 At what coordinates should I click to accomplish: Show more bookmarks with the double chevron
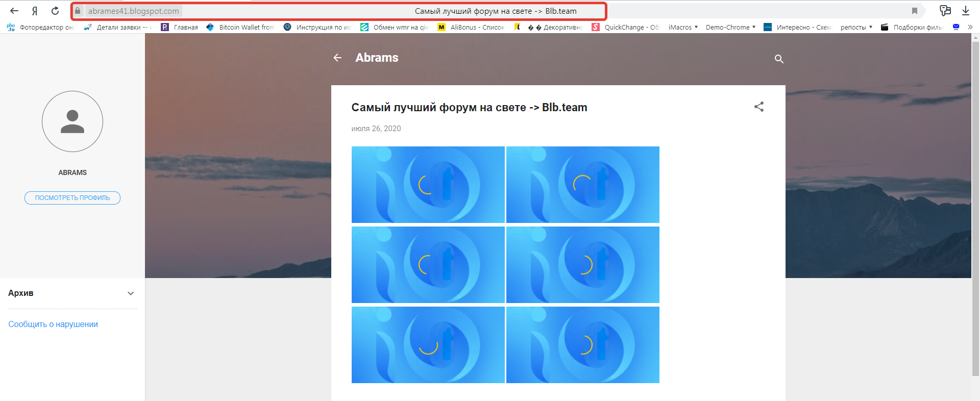[970, 27]
